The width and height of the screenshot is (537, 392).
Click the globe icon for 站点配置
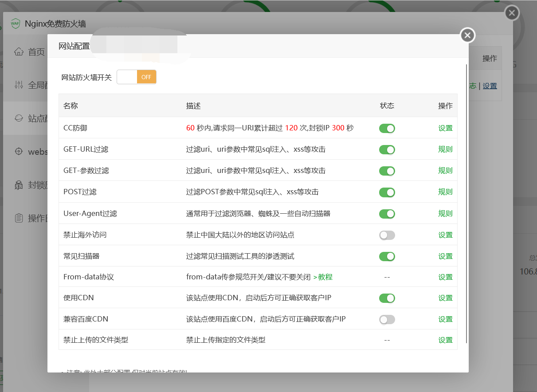tap(19, 118)
